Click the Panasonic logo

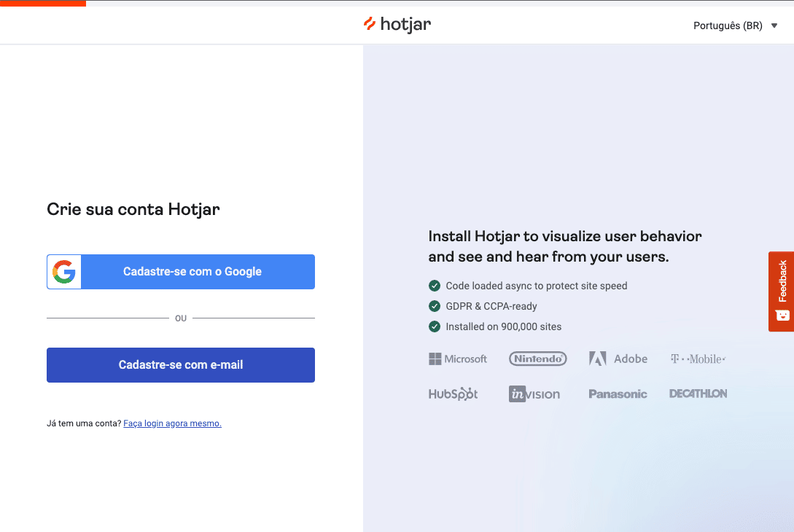618,394
